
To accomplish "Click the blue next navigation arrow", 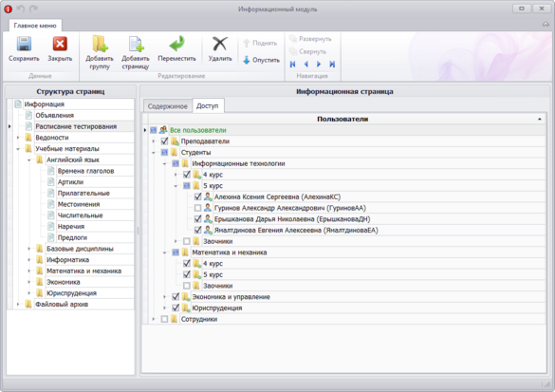I will point(319,65).
